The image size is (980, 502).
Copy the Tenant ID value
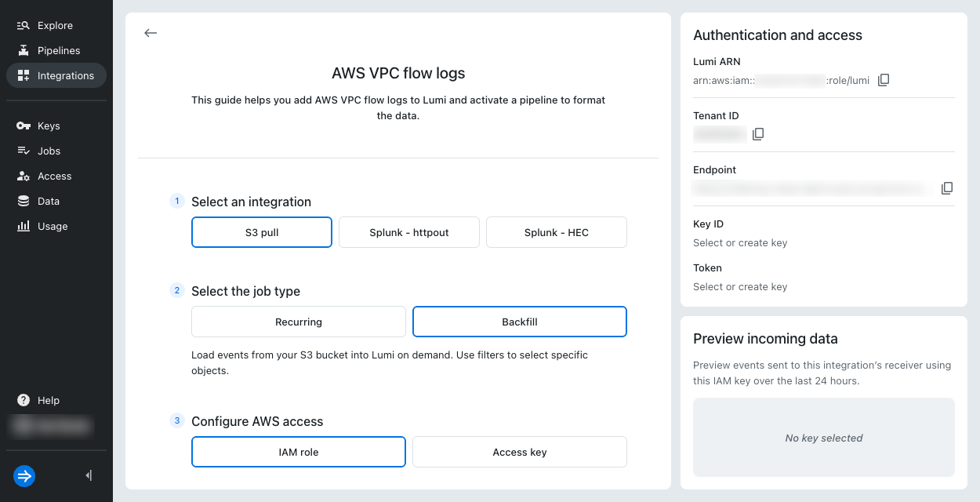point(758,134)
